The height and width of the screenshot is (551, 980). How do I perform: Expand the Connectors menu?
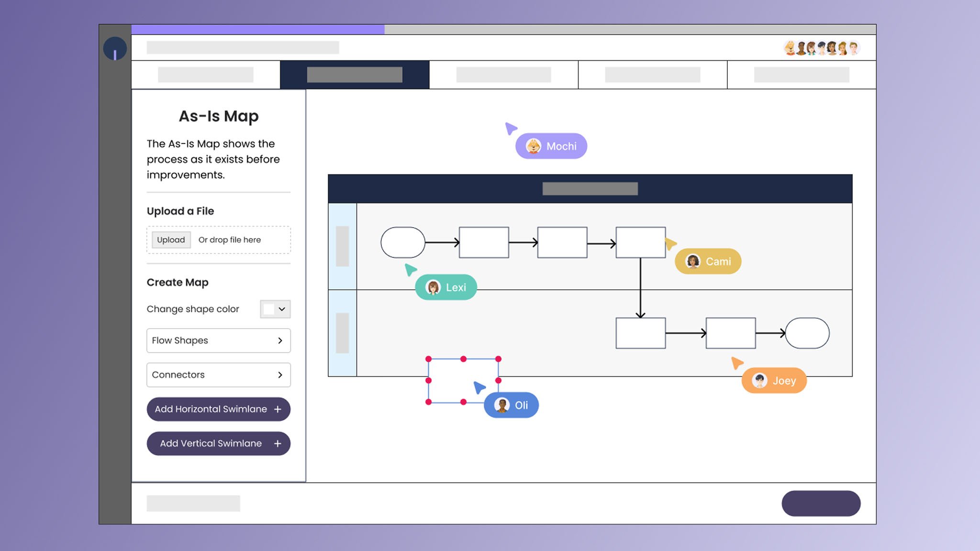pyautogui.click(x=218, y=375)
